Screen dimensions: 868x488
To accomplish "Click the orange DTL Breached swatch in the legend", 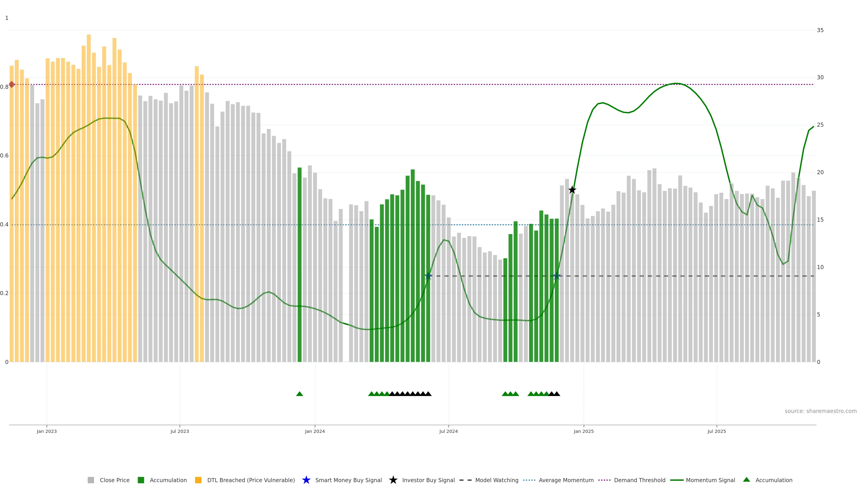I will pyautogui.click(x=198, y=480).
